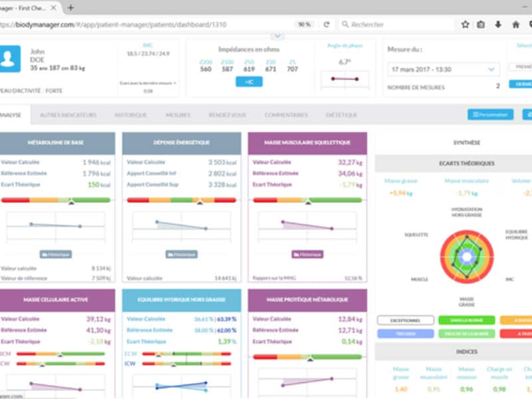Click the magnifier icon in Rechercher box
532x399 pixels.
click(x=344, y=25)
